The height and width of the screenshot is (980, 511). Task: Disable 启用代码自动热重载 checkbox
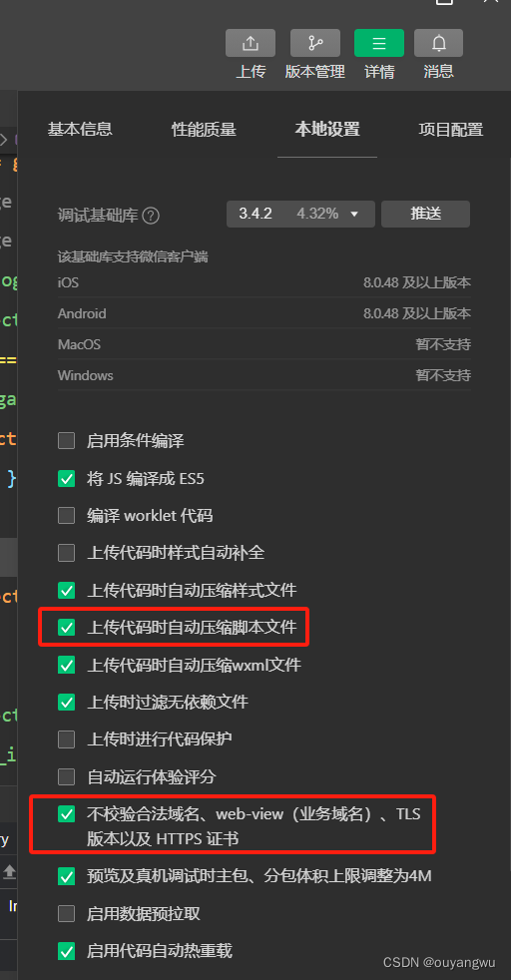pos(66,951)
